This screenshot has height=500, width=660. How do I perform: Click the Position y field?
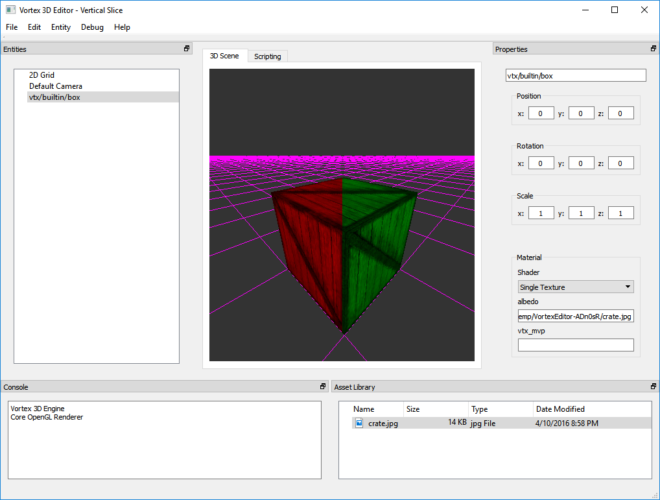point(581,113)
